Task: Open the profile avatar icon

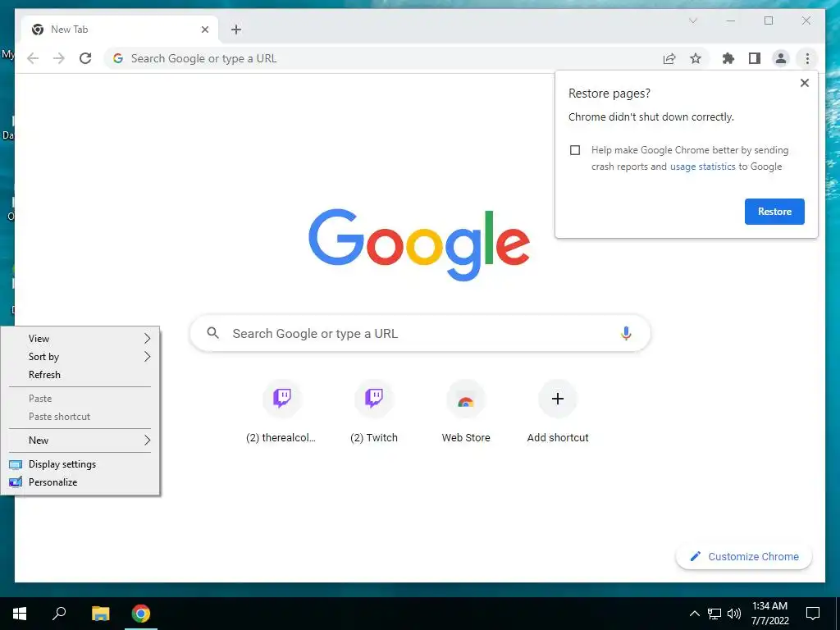Action: [x=781, y=58]
